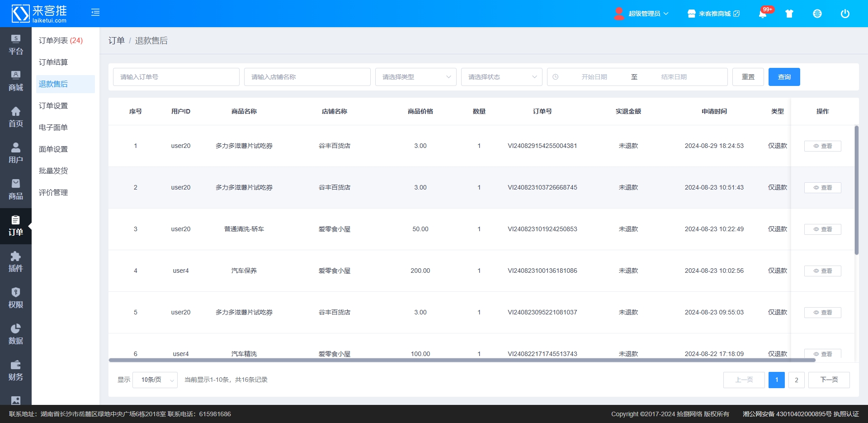Collapse the sidebar with hamburger icon

click(95, 13)
